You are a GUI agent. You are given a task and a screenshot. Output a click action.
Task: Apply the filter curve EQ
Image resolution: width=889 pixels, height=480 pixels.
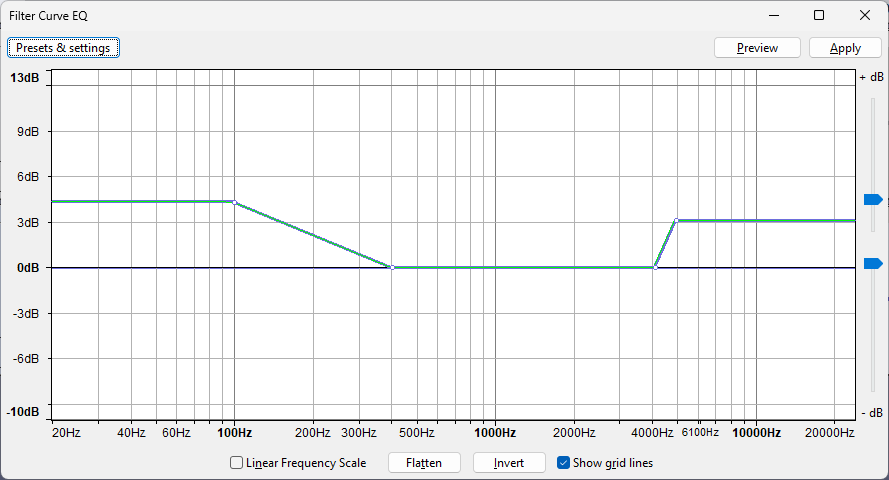845,48
